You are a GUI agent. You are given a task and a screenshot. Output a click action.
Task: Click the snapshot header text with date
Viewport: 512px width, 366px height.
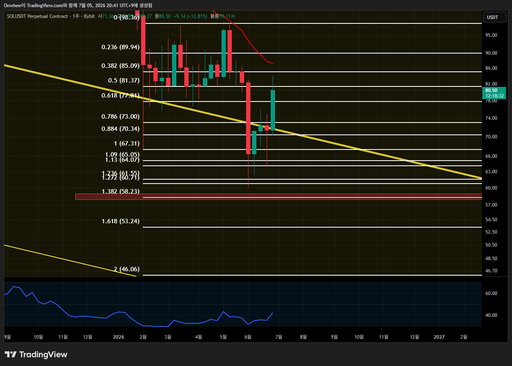tap(78, 5)
